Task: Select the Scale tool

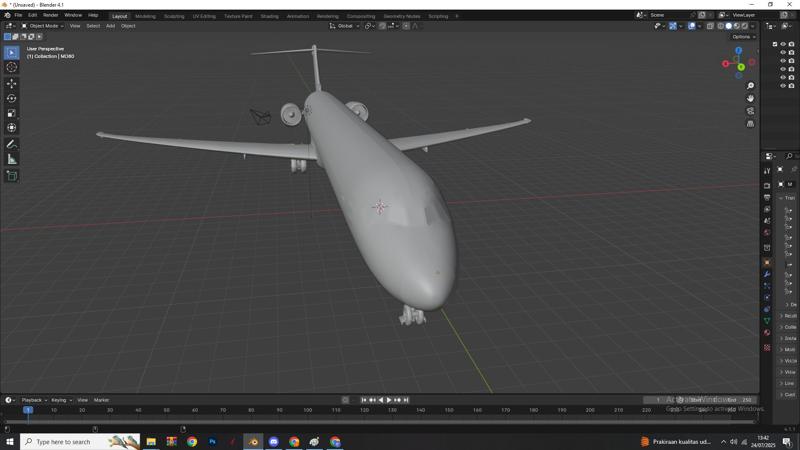Action: (12, 113)
